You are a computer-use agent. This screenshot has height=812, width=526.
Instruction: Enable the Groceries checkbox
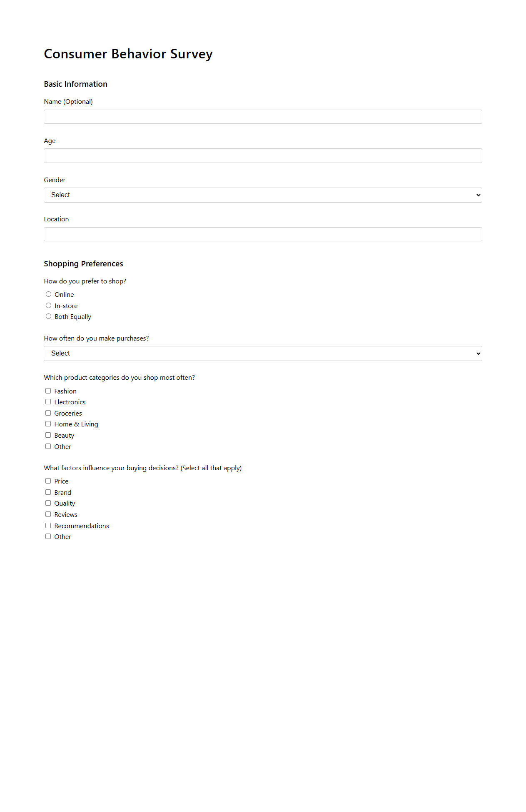pos(48,413)
